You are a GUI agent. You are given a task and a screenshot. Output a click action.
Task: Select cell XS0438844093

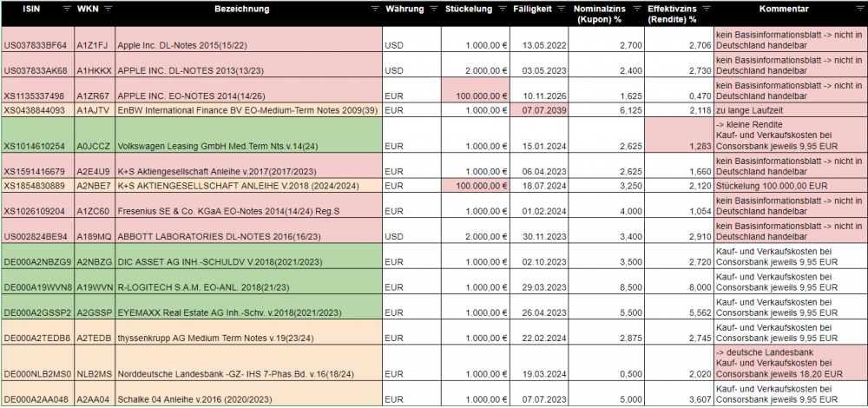click(x=37, y=110)
